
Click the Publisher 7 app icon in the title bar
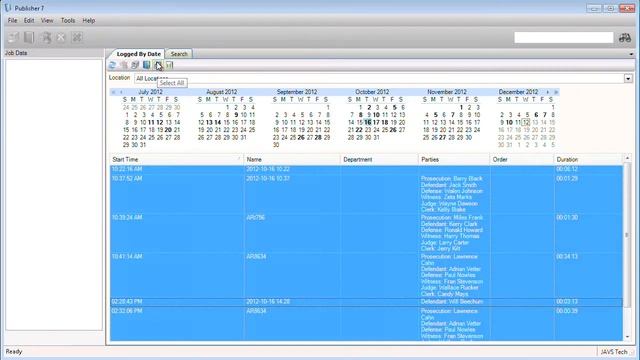tap(8, 8)
